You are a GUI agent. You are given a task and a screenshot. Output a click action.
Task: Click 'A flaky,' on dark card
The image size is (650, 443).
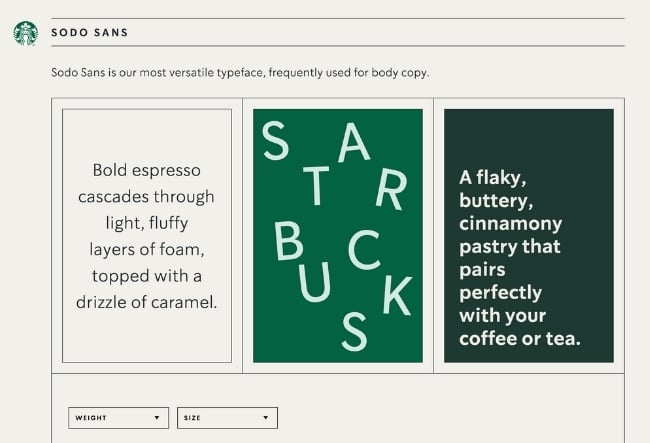tap(492, 178)
